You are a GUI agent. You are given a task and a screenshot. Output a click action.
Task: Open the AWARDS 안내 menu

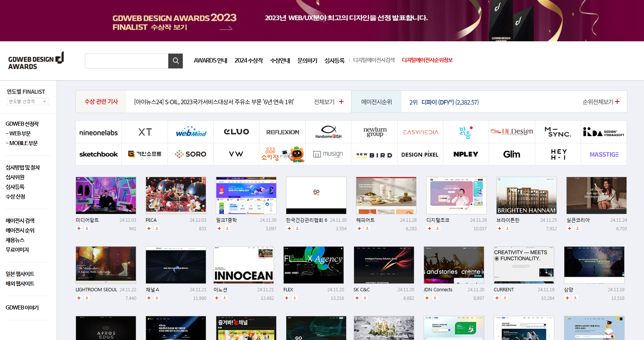[x=210, y=60]
